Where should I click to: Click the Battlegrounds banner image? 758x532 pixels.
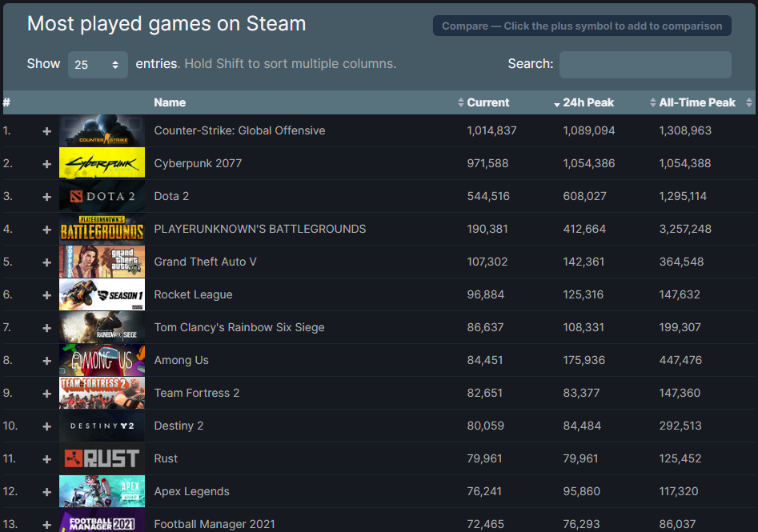point(102,229)
